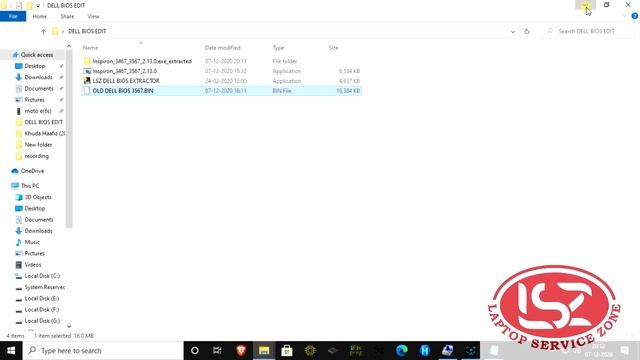Select LSZ DELL BIOS EXTRACTOR name
This screenshot has height=360, width=640.
(126, 81)
